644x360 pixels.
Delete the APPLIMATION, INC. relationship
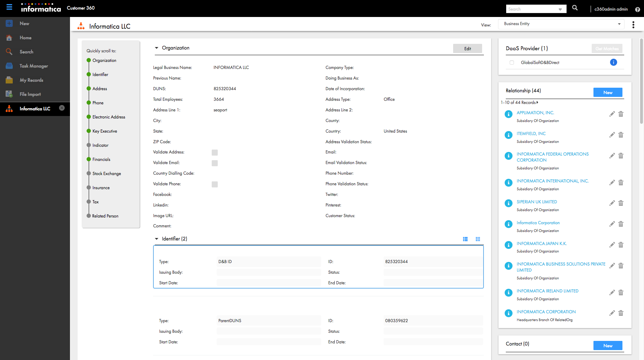coord(621,114)
